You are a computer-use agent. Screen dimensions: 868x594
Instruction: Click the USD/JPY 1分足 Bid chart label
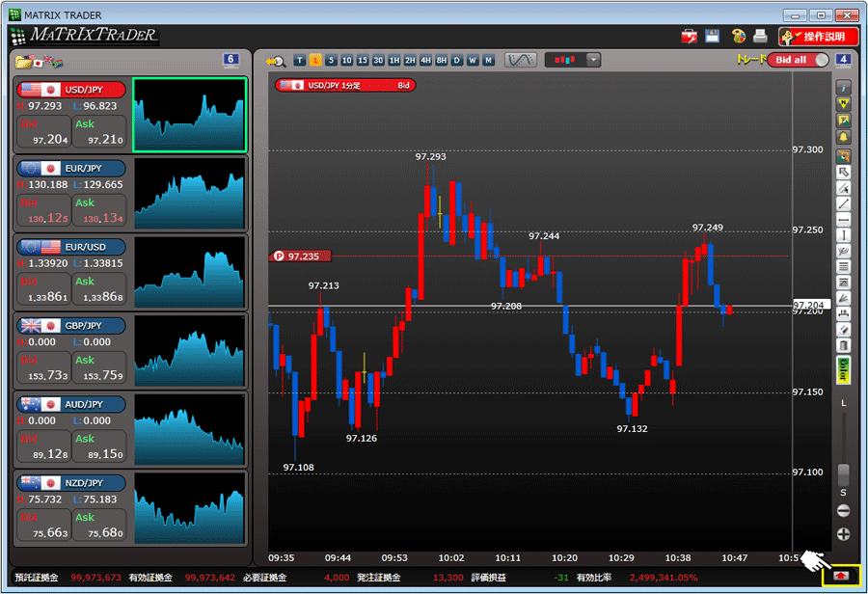345,85
